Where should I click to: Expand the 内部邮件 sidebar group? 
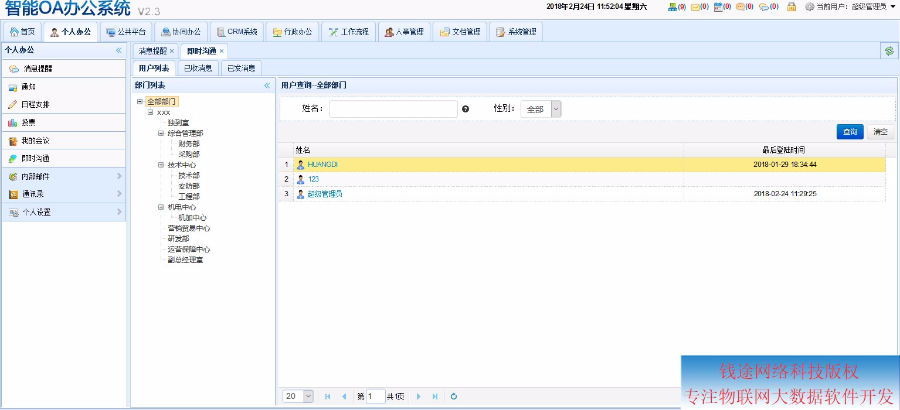[x=63, y=176]
